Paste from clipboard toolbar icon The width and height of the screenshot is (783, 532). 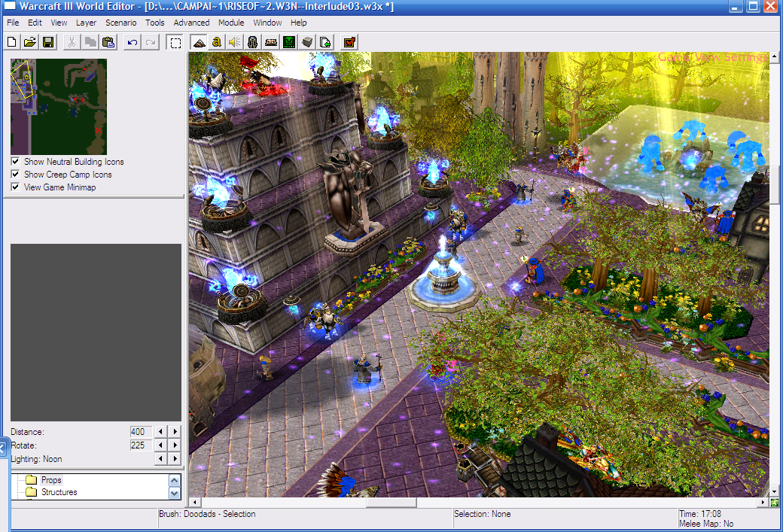[x=108, y=42]
